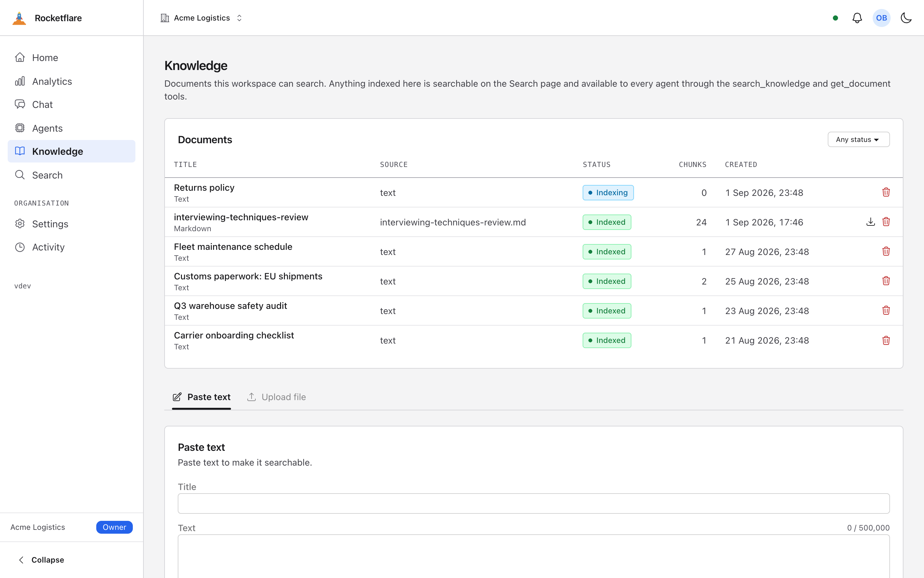Switch to the Paste text tab
This screenshot has height=578, width=924.
click(201, 397)
